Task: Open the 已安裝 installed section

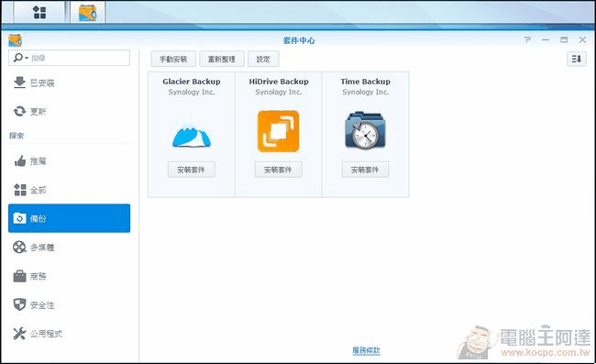Action: click(69, 83)
